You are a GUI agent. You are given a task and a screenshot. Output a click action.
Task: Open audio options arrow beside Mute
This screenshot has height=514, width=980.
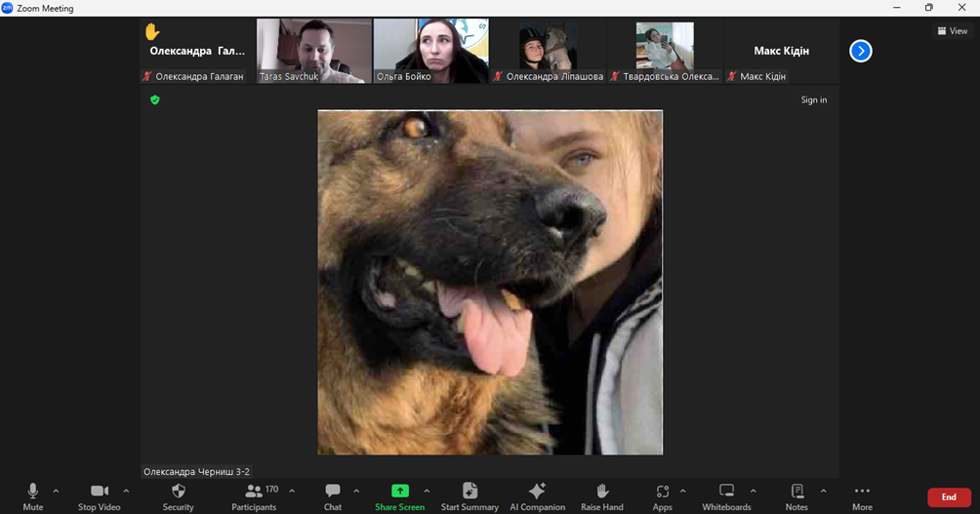pyautogui.click(x=56, y=492)
